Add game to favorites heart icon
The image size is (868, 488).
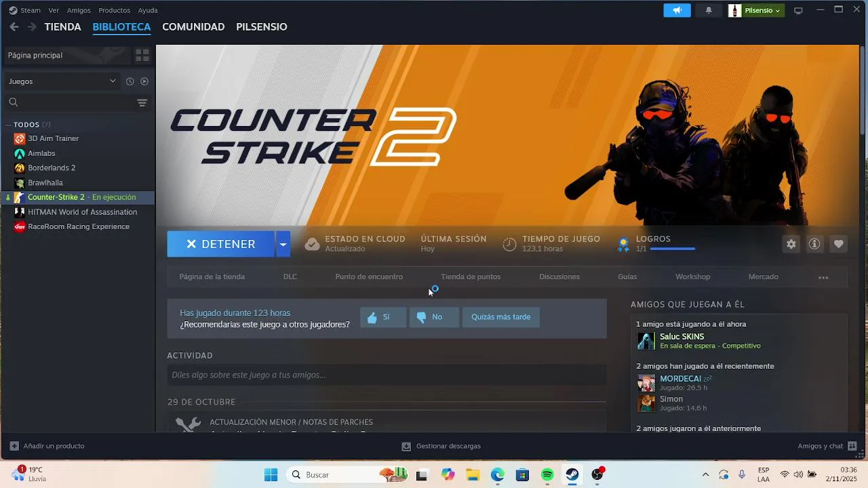tap(839, 244)
